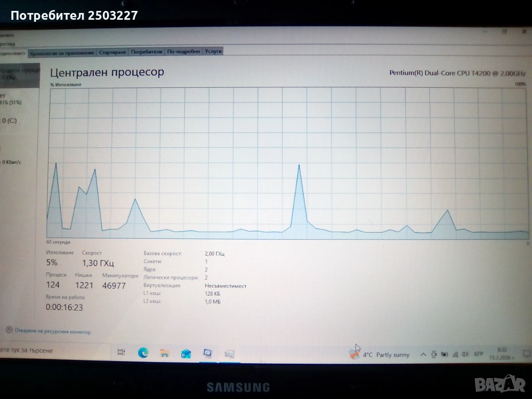Screen dimensions: 532x399
Task: Select the active monitor app taskbar icon
Action: [x=208, y=354]
